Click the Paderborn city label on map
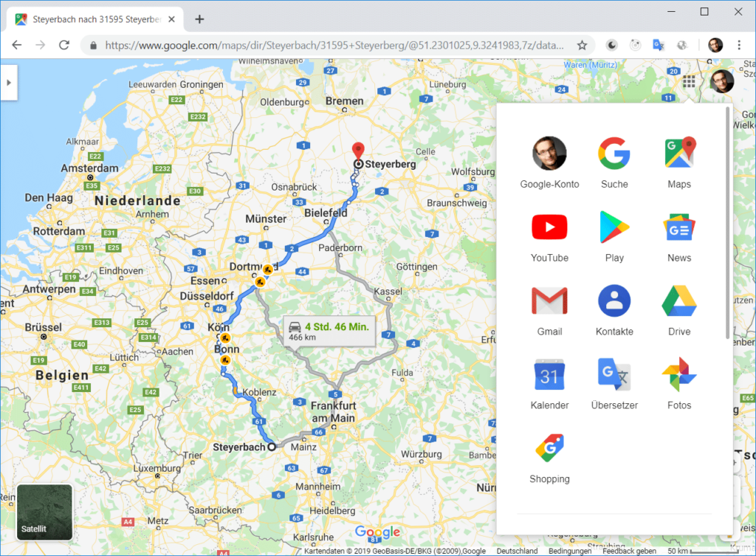 click(340, 248)
